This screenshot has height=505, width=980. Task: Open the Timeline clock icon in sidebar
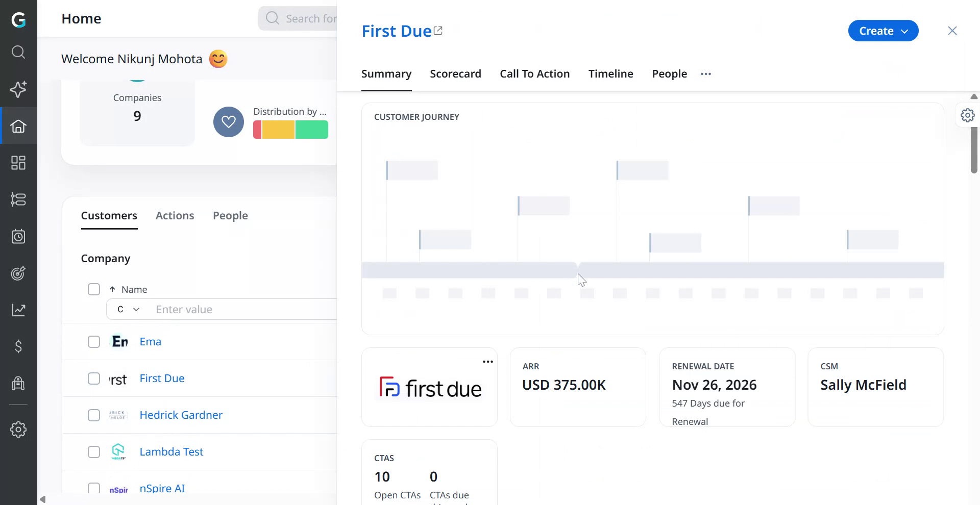19,236
